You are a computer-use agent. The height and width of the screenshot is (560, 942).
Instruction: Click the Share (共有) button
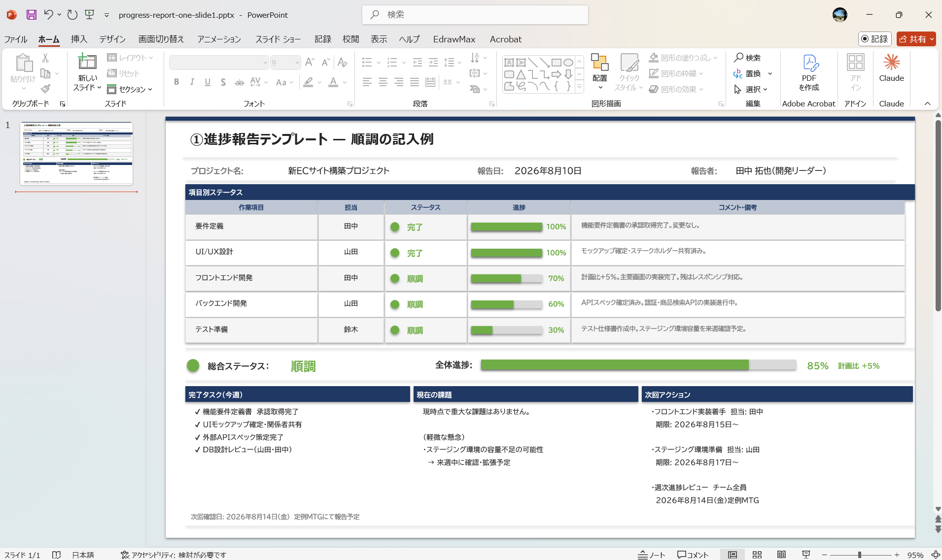916,39
